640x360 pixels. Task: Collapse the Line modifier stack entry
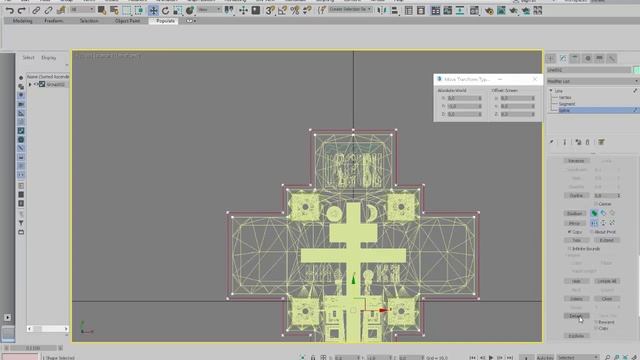(x=551, y=91)
